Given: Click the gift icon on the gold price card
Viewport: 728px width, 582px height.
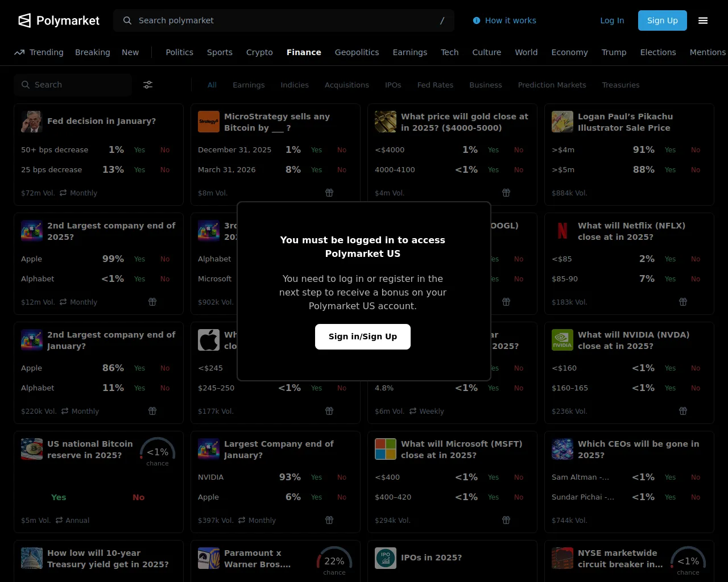Looking at the screenshot, I should tap(506, 193).
